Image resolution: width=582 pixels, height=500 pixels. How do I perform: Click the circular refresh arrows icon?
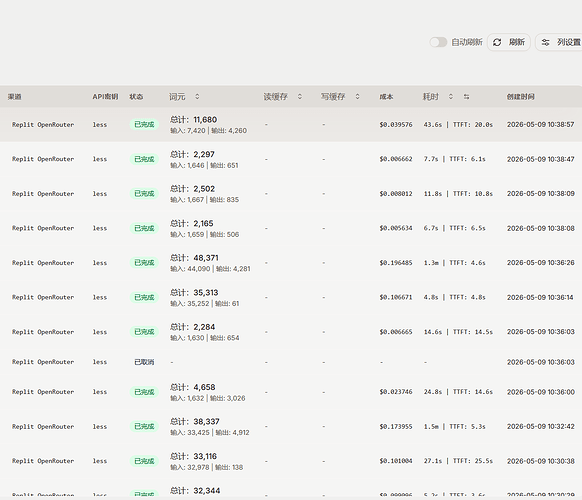497,42
